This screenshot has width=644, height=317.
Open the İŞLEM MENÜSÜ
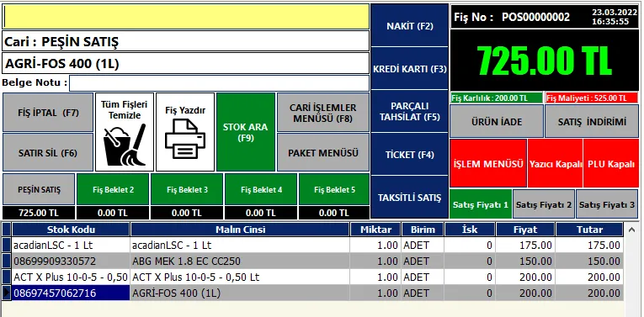(488, 163)
